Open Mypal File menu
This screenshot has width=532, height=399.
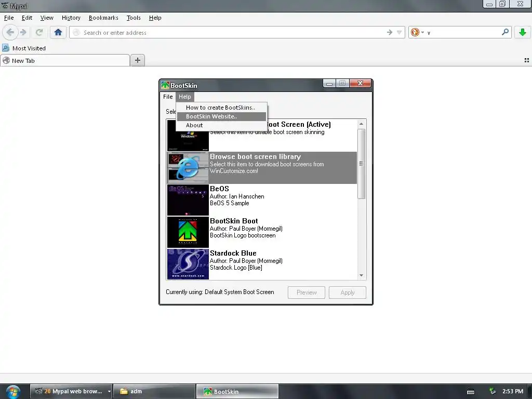point(9,18)
